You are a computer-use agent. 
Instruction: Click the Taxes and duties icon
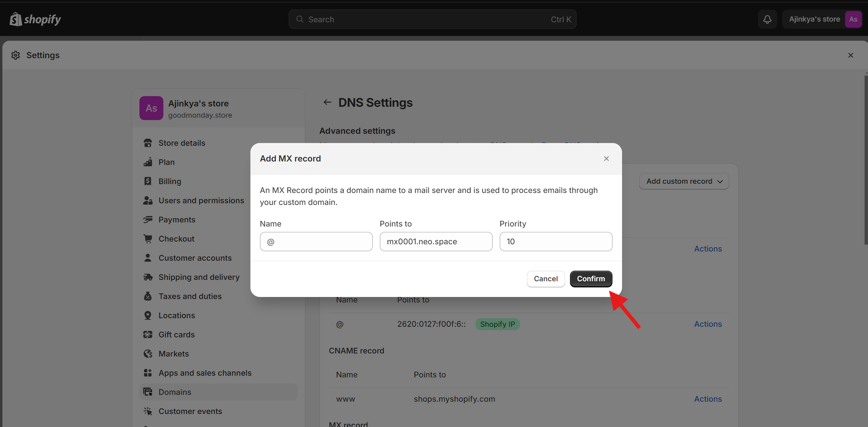click(x=148, y=296)
